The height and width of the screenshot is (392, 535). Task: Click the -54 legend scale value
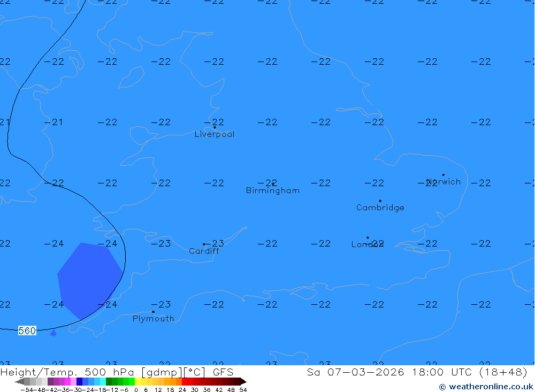click(x=27, y=390)
